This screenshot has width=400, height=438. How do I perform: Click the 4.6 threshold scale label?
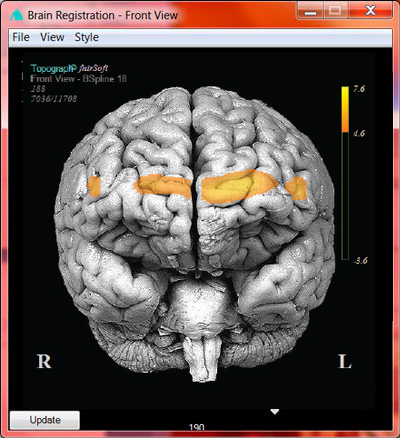[x=359, y=133]
